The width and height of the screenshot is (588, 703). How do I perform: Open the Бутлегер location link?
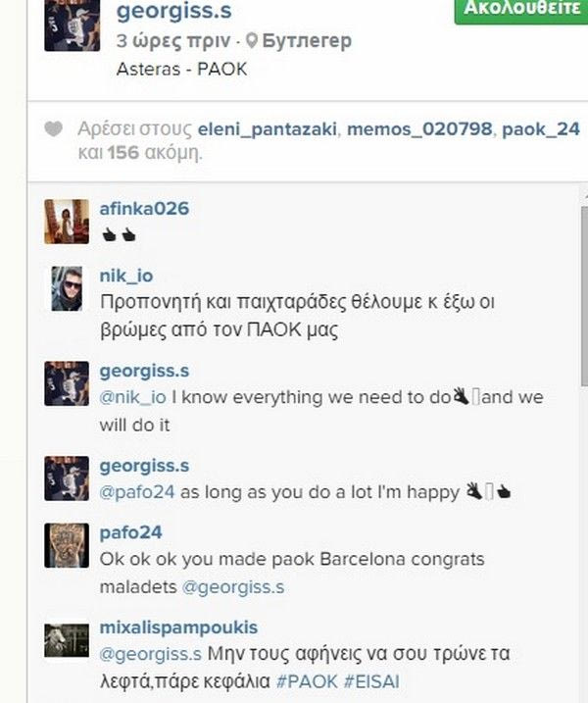tap(307, 41)
